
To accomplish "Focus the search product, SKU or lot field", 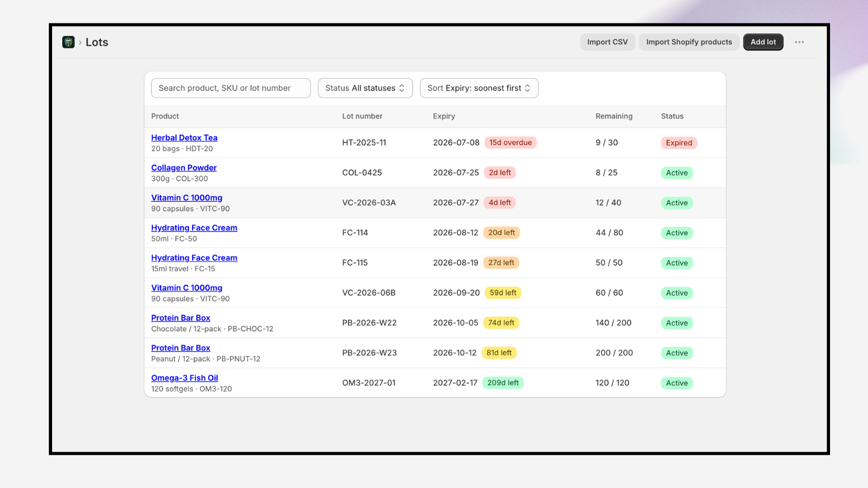I will tap(231, 88).
